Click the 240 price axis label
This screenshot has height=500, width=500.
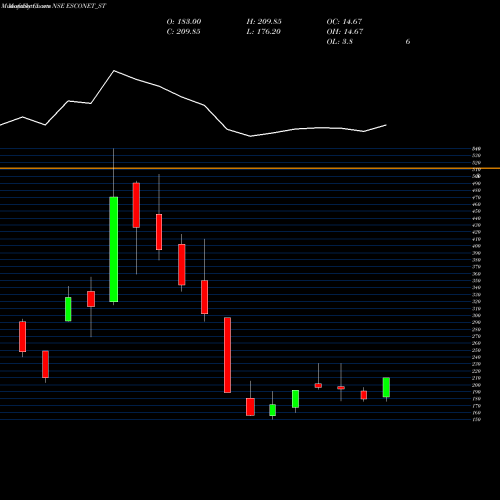476,357
